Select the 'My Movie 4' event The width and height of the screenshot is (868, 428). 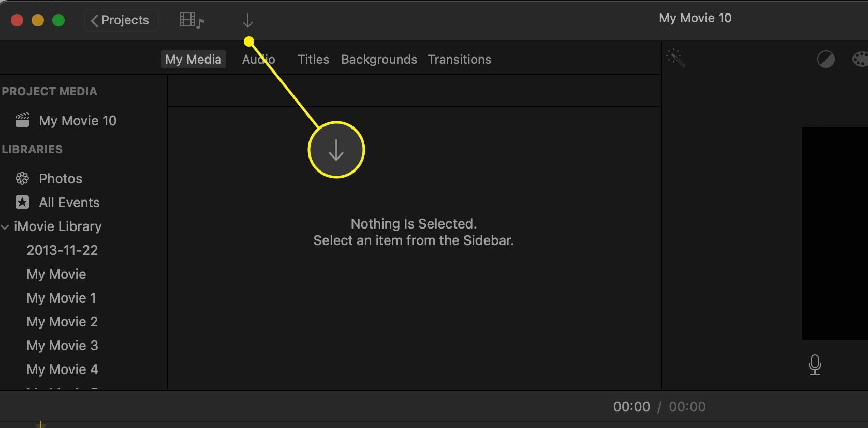pyautogui.click(x=62, y=369)
